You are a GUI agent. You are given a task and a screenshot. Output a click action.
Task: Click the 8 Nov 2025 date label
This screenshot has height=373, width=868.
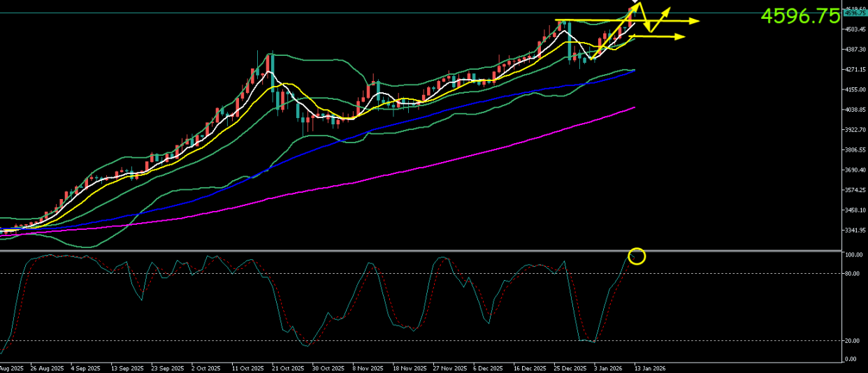pyautogui.click(x=368, y=367)
